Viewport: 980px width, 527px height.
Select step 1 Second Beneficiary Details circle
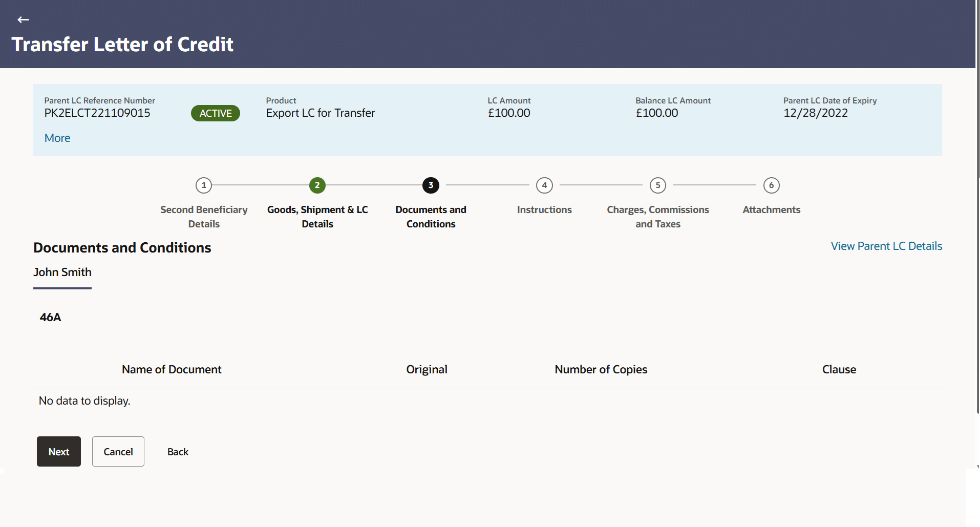[203, 185]
